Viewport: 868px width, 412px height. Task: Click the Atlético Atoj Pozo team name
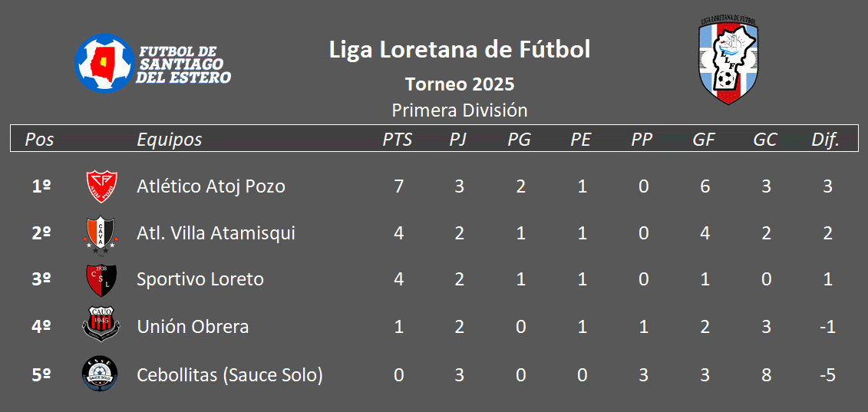(x=211, y=186)
